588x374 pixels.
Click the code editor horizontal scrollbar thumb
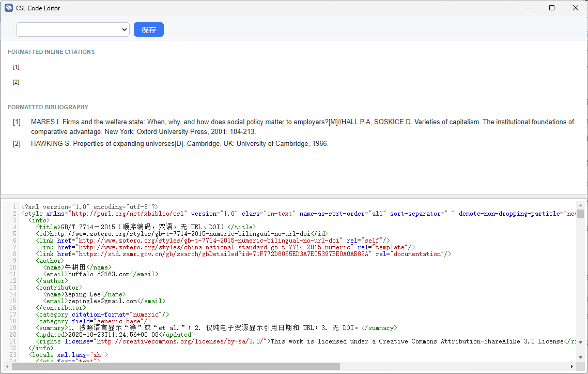pos(176,366)
